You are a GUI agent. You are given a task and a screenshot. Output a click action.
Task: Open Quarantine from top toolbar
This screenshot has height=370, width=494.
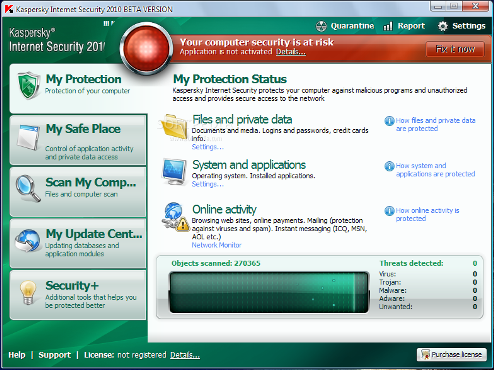345,26
